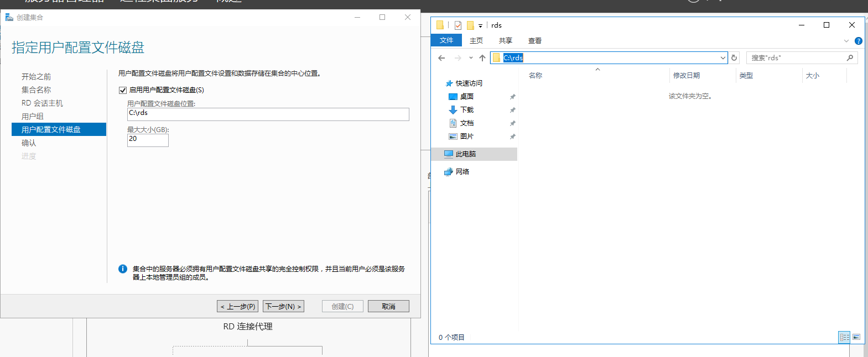The width and height of the screenshot is (868, 357).
Task: Click the 上一步(P) button
Action: pos(237,306)
